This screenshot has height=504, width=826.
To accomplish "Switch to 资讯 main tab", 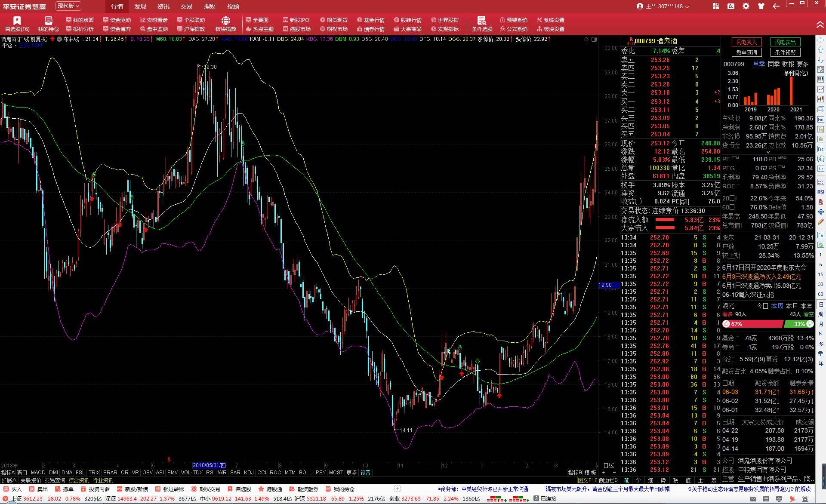I will coord(163,6).
